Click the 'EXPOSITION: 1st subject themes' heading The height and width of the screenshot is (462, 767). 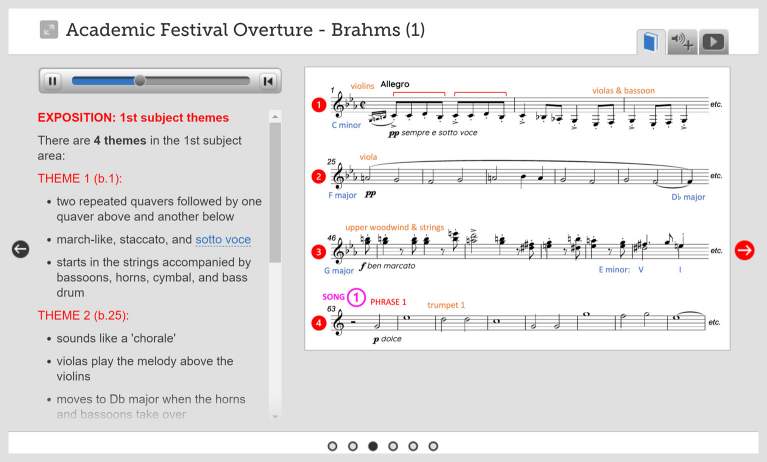[133, 118]
